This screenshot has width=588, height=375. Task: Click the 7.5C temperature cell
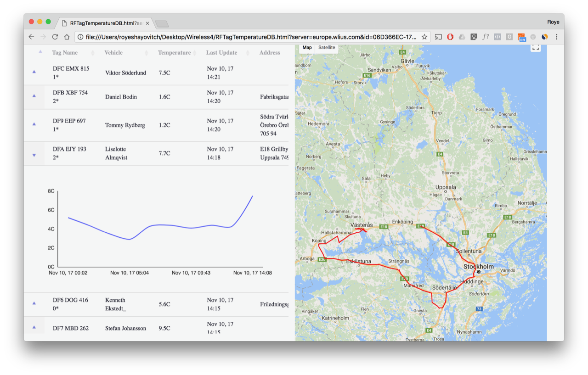click(x=164, y=73)
